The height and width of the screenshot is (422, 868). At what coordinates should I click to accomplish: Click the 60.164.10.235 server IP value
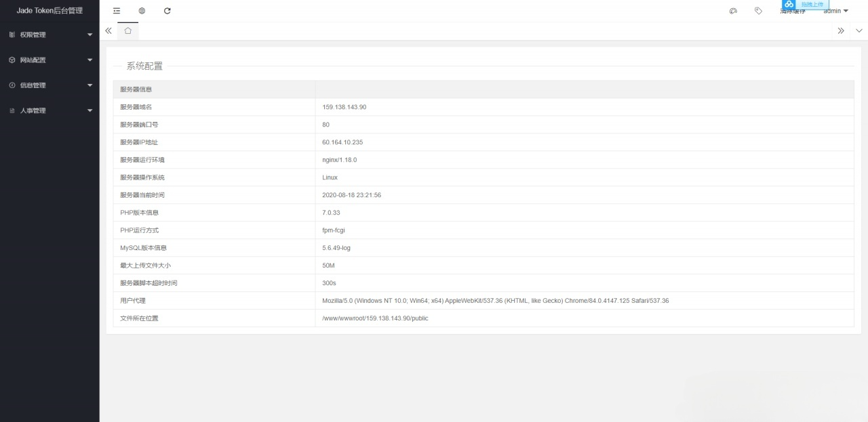(x=342, y=142)
